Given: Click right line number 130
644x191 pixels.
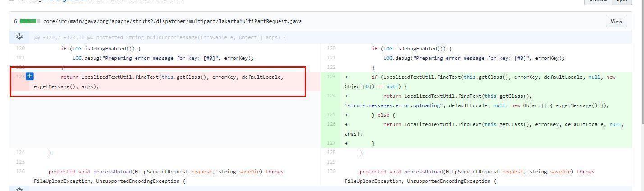Looking at the screenshot, I should (x=331, y=172).
